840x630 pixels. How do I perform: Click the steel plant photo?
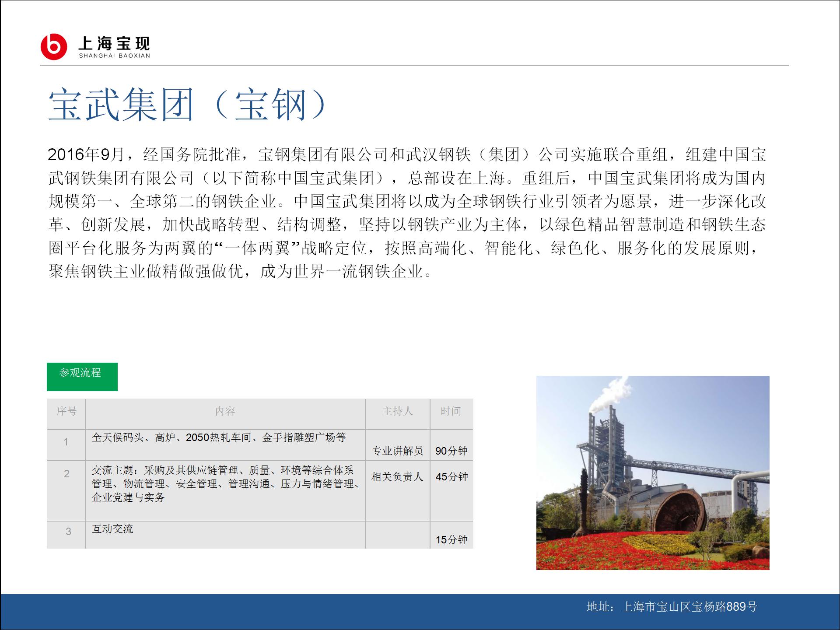pos(653,472)
